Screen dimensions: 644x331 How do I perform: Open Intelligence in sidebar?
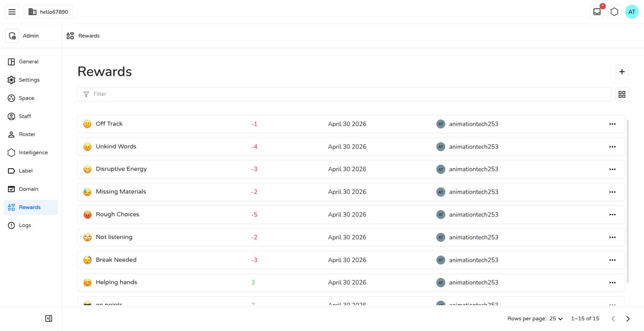pyautogui.click(x=31, y=153)
